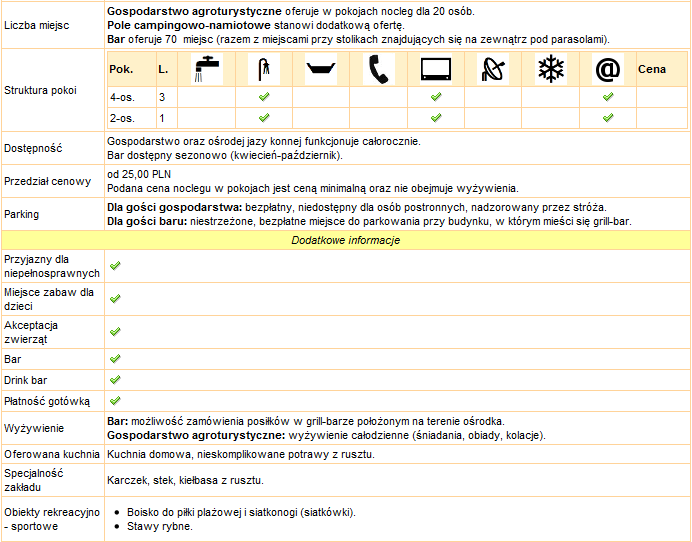692x542 pixels.
Task: Click the 'Specjalność zakładu' row label
Action: 34,480
